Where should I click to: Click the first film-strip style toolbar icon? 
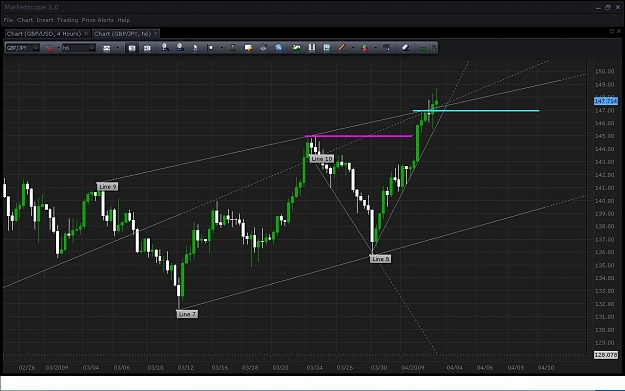click(132, 48)
